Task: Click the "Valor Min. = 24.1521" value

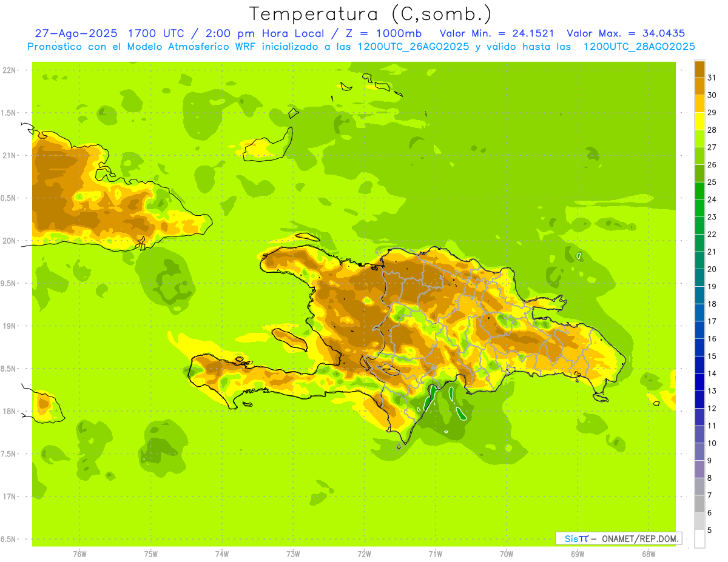Action: [497, 33]
